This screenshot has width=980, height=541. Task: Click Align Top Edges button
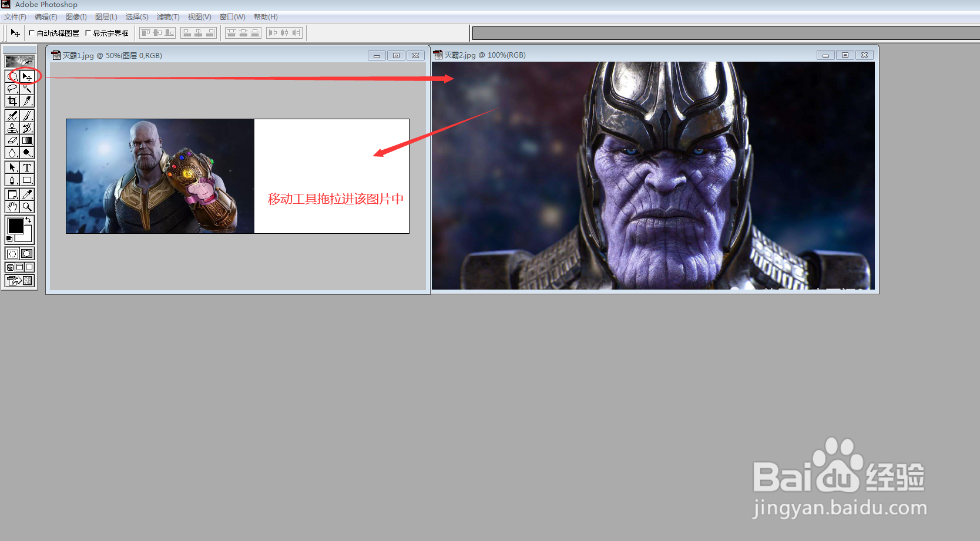(x=146, y=33)
